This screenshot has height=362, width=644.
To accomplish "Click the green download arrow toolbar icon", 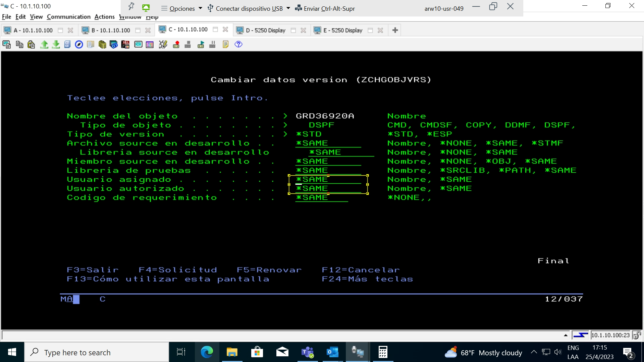I will pos(56,44).
